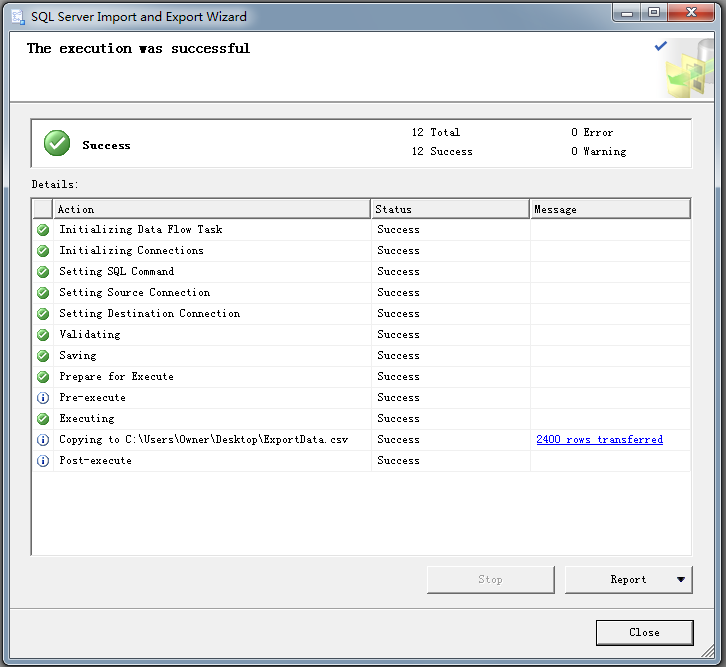
Task: Select the Initializing Data Flow Task row text
Action: pos(141,230)
